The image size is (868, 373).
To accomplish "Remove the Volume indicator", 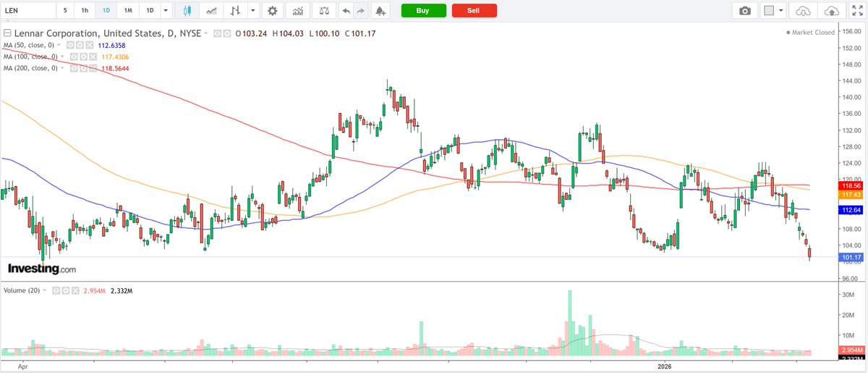I will pyautogui.click(x=75, y=290).
